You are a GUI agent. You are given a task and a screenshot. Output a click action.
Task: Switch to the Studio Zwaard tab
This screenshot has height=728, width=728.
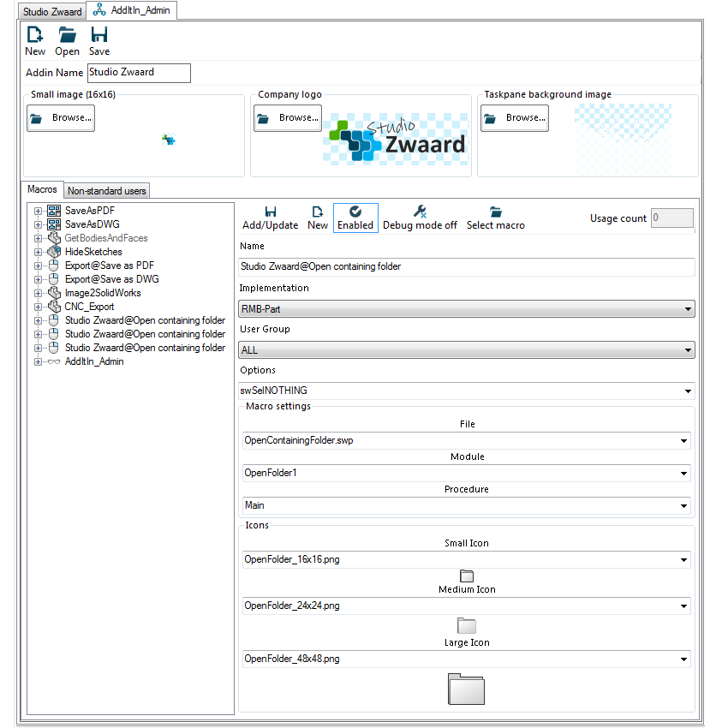click(x=52, y=12)
